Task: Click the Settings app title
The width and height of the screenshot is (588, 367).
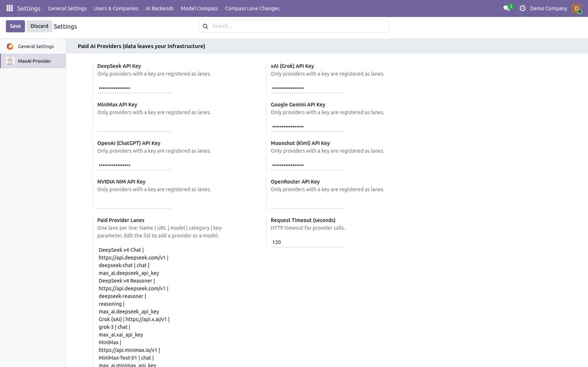Action: click(29, 8)
